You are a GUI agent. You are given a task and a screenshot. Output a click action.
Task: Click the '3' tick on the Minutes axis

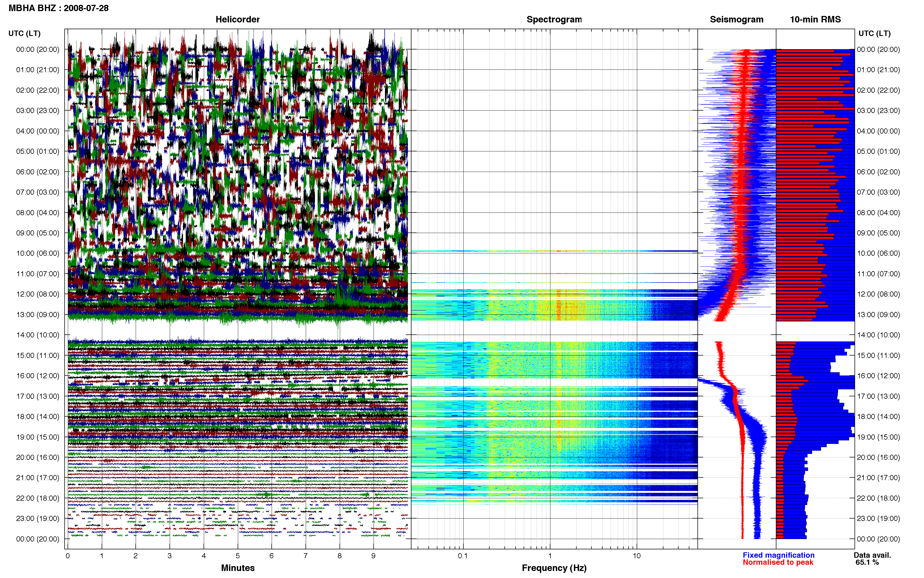click(170, 556)
